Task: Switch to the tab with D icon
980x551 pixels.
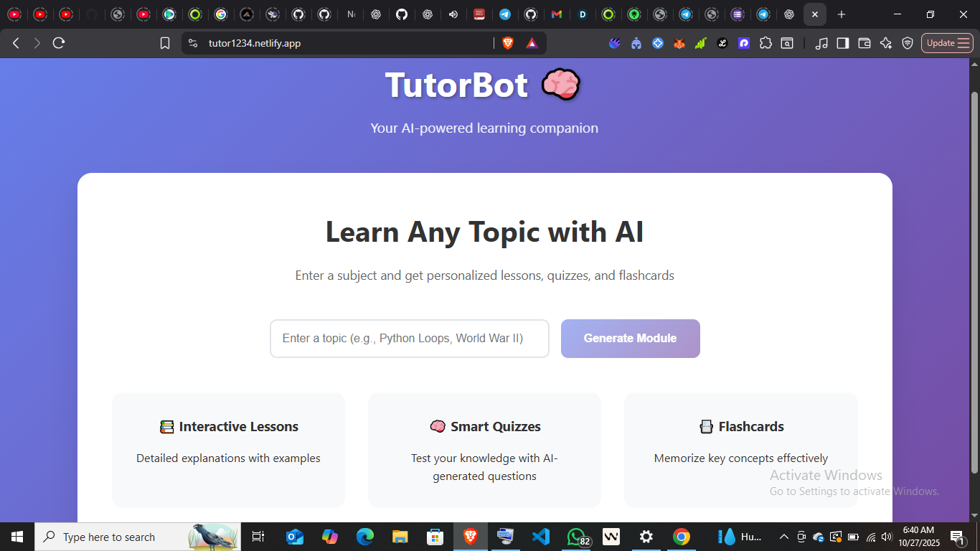Action: click(583, 14)
